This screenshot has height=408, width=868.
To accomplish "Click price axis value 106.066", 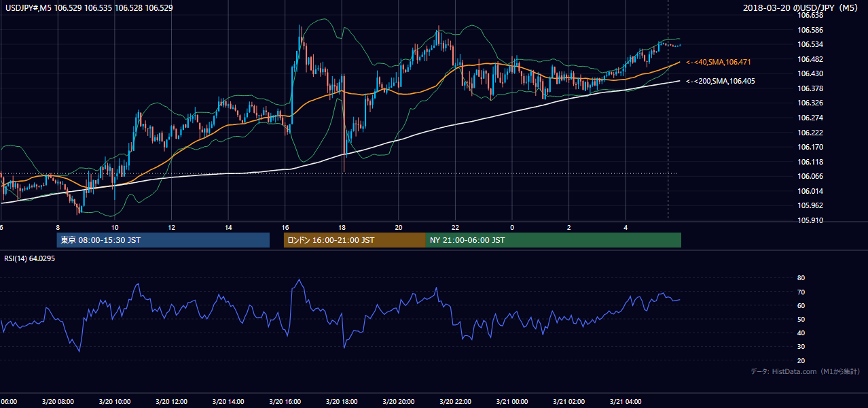I will pos(810,176).
